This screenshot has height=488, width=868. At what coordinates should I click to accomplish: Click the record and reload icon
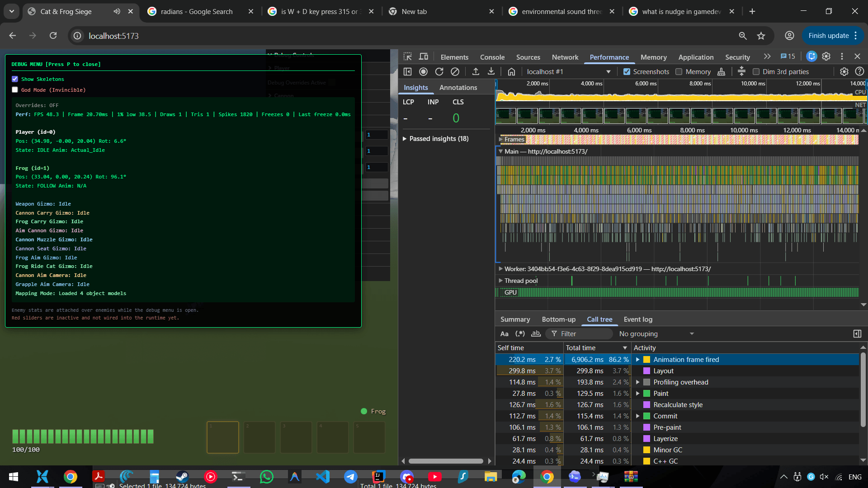coord(439,71)
